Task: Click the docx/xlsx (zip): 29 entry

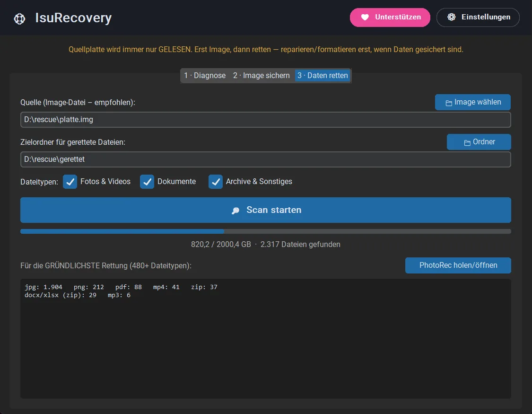Action: coord(61,295)
